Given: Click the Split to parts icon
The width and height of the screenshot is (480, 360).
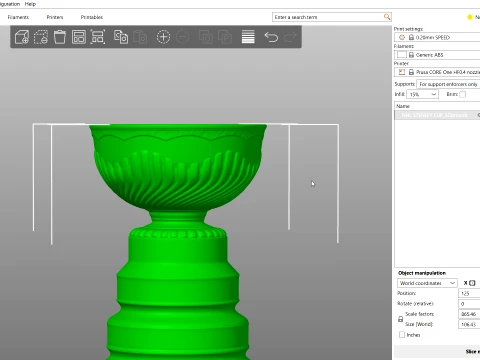Looking at the screenshot, I should (225, 37).
